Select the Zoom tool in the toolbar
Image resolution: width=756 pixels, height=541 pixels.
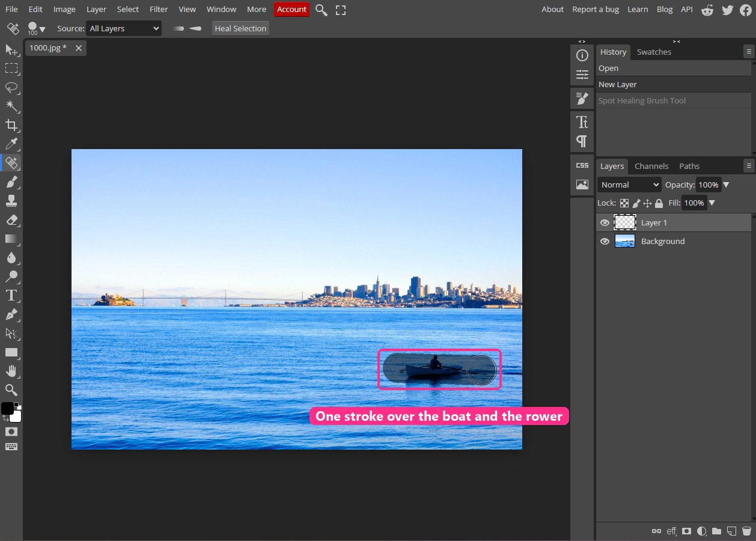coord(11,390)
